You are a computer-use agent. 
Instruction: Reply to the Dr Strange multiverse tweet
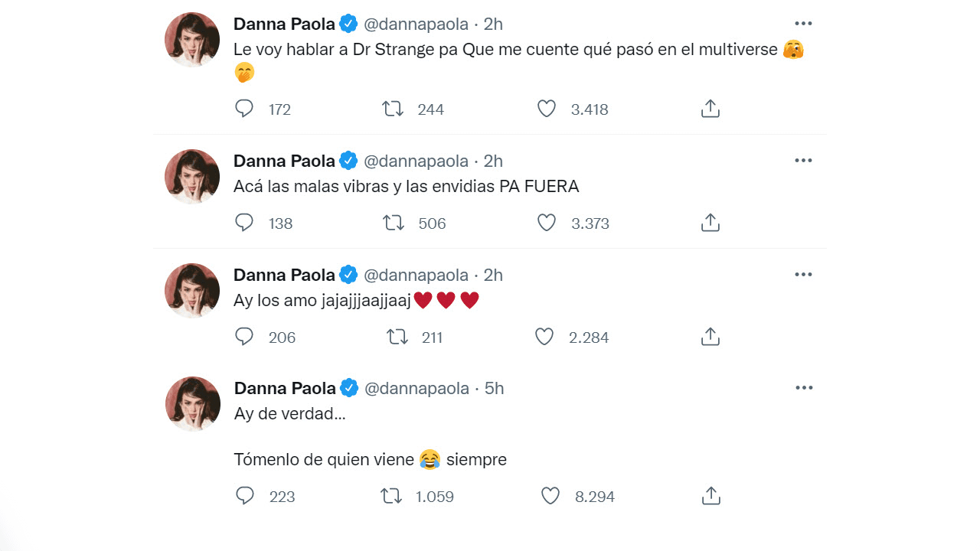tap(243, 109)
